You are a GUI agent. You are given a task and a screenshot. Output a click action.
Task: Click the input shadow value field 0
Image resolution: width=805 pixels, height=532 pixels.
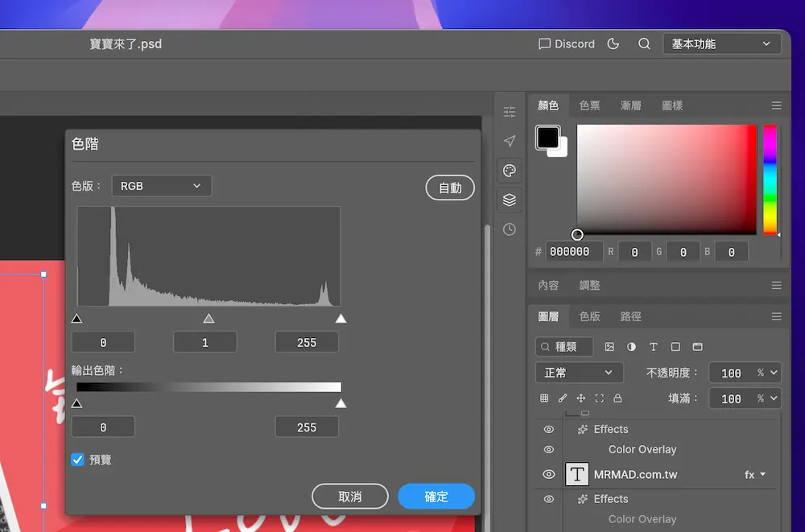(x=103, y=342)
